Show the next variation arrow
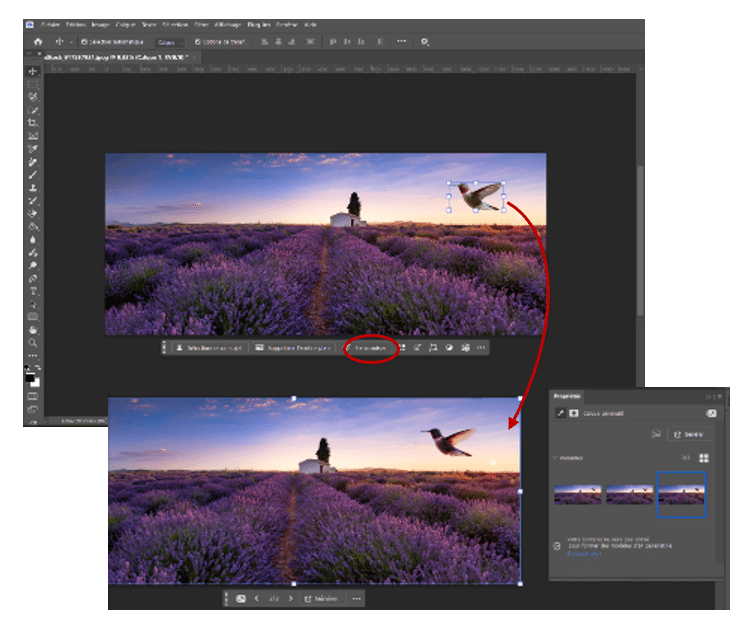 click(x=291, y=598)
